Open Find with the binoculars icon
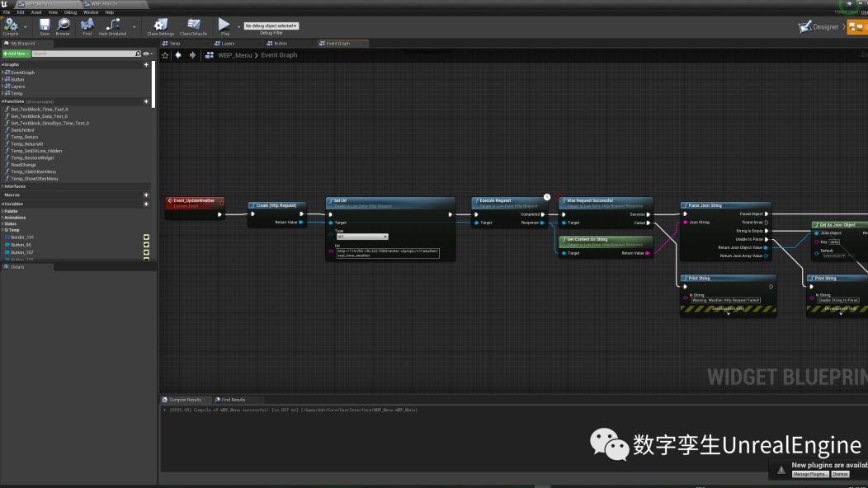The image size is (868, 488). (87, 25)
